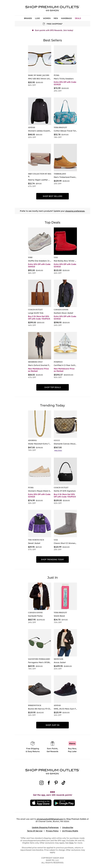Click the Shop Trending Today button

[x=52, y=559]
